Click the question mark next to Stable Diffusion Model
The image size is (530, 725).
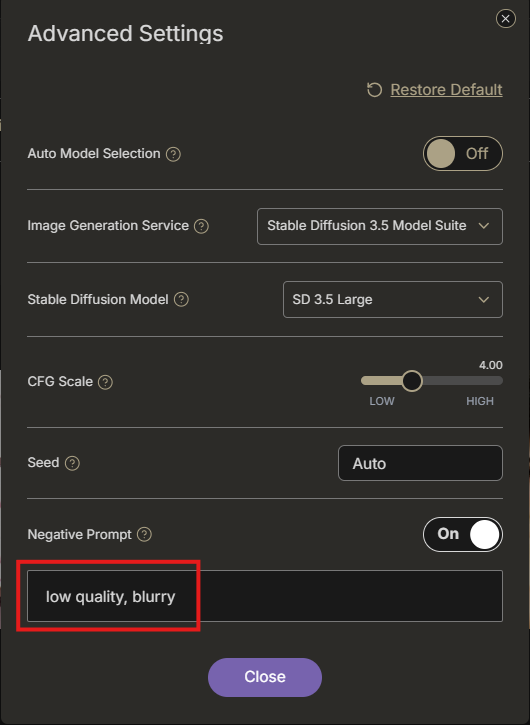(181, 300)
